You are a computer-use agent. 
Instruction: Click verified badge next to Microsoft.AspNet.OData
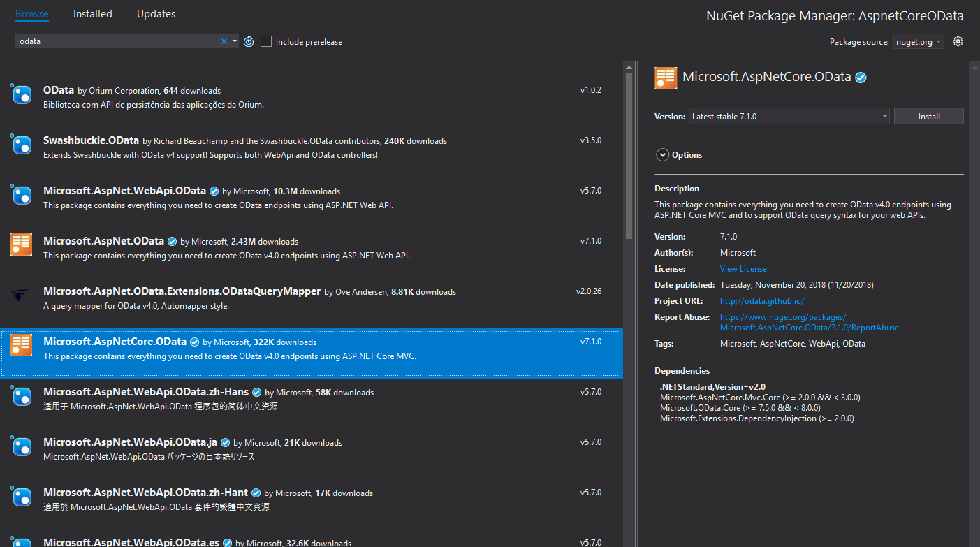click(172, 242)
